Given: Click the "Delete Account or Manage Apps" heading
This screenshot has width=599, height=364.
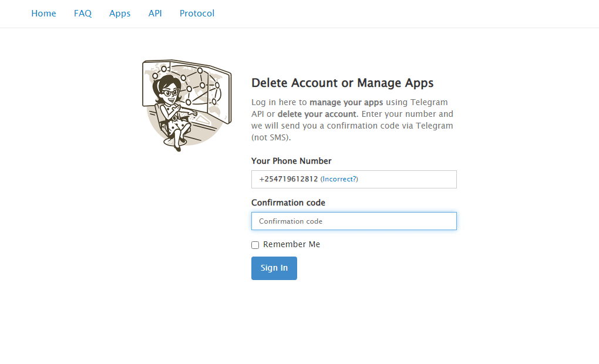Looking at the screenshot, I should [342, 83].
